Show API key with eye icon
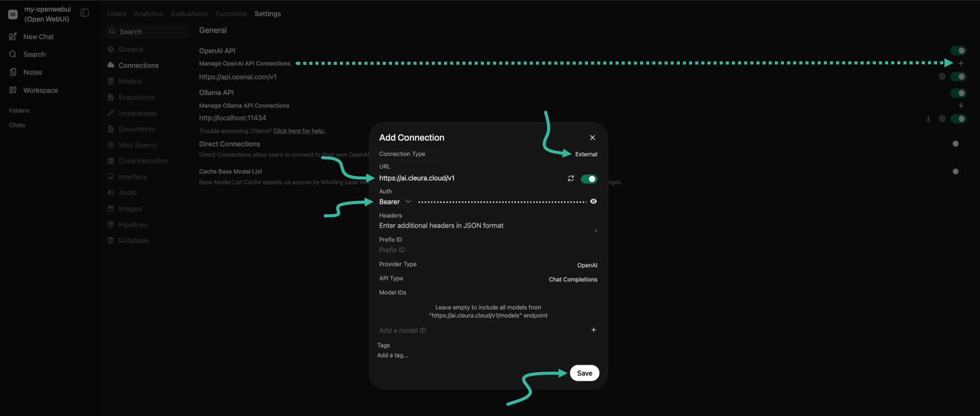 coord(594,201)
